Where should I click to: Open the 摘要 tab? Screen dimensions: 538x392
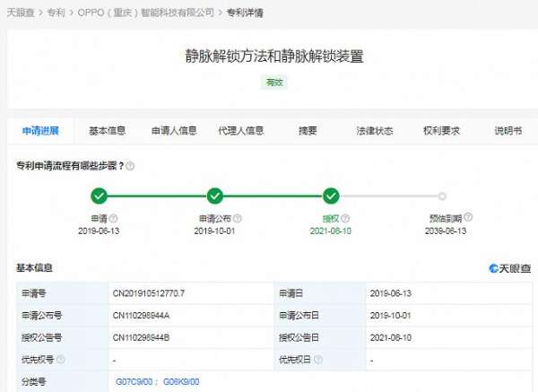[308, 131]
